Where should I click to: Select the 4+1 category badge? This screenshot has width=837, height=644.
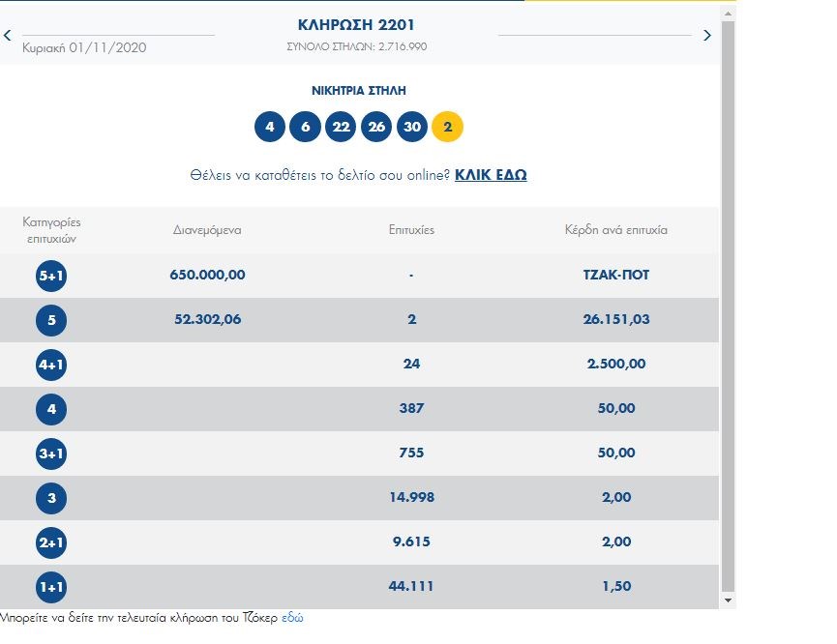(x=51, y=366)
